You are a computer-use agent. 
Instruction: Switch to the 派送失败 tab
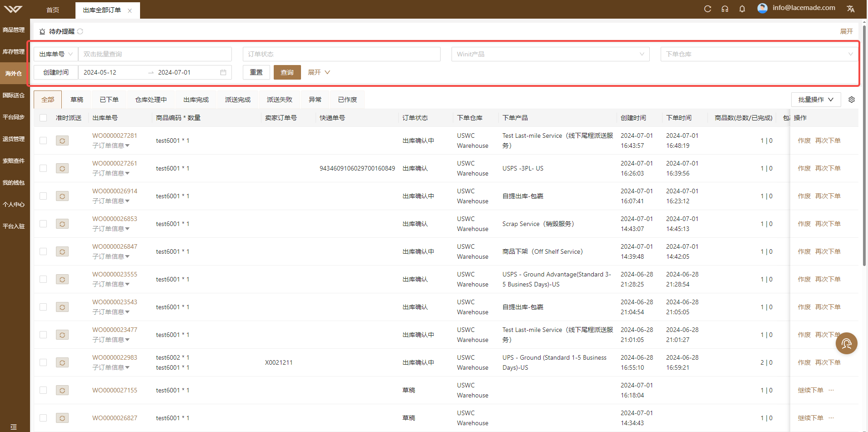tap(280, 100)
